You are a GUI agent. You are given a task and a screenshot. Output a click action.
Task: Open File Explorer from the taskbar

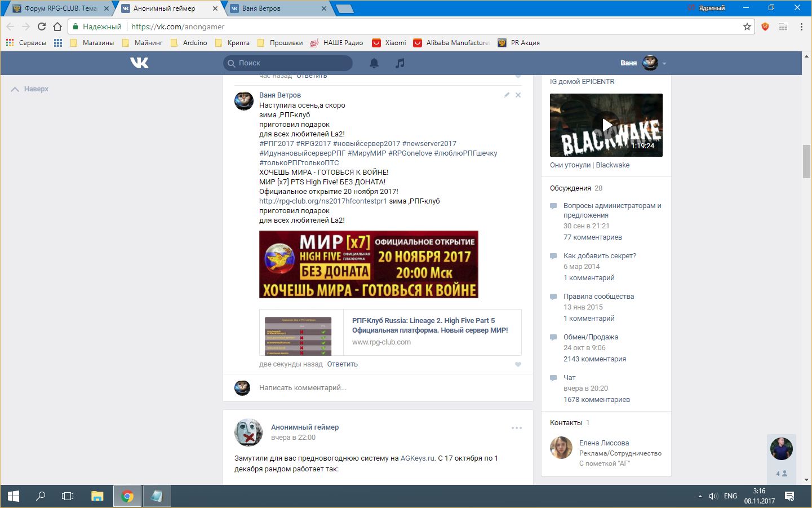pyautogui.click(x=97, y=496)
